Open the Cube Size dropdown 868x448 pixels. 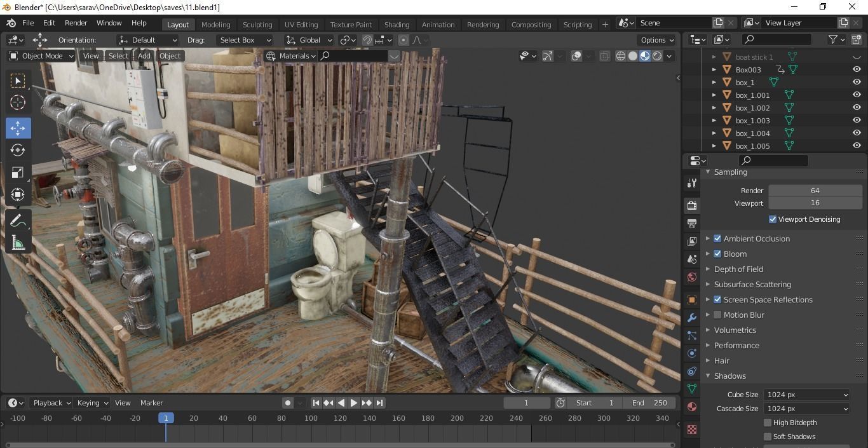pyautogui.click(x=806, y=395)
